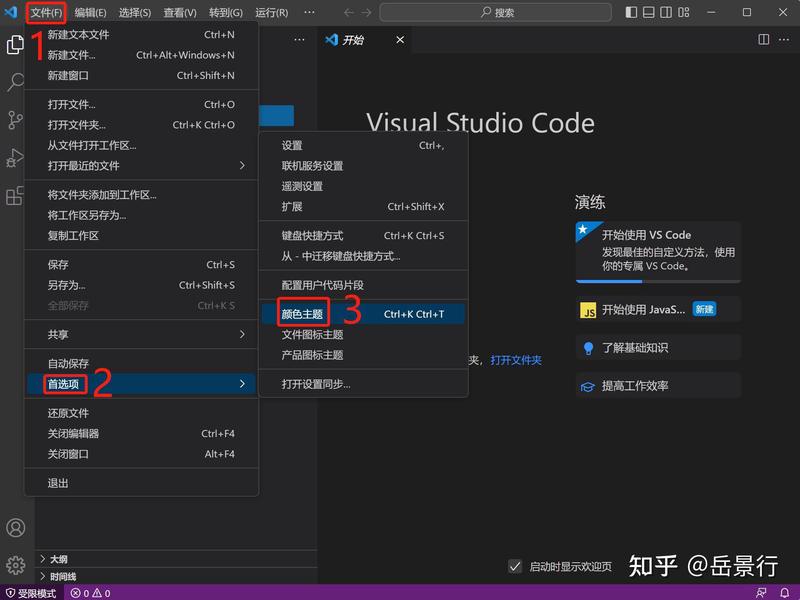800x600 pixels.
Task: Open the 编辑(E) menu
Action: pos(90,12)
